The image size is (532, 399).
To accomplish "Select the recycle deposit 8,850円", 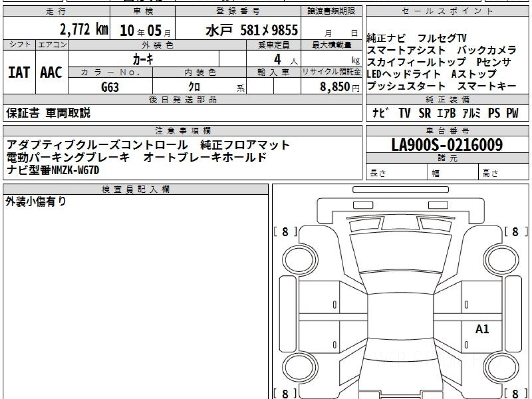I will (340, 87).
